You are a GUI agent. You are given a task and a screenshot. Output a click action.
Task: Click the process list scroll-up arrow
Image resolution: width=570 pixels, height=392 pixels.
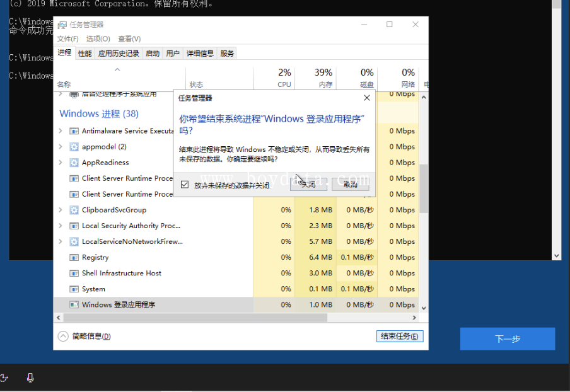424,97
